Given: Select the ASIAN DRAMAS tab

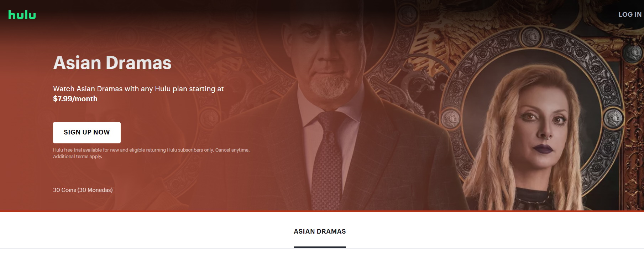Looking at the screenshot, I should click(320, 231).
